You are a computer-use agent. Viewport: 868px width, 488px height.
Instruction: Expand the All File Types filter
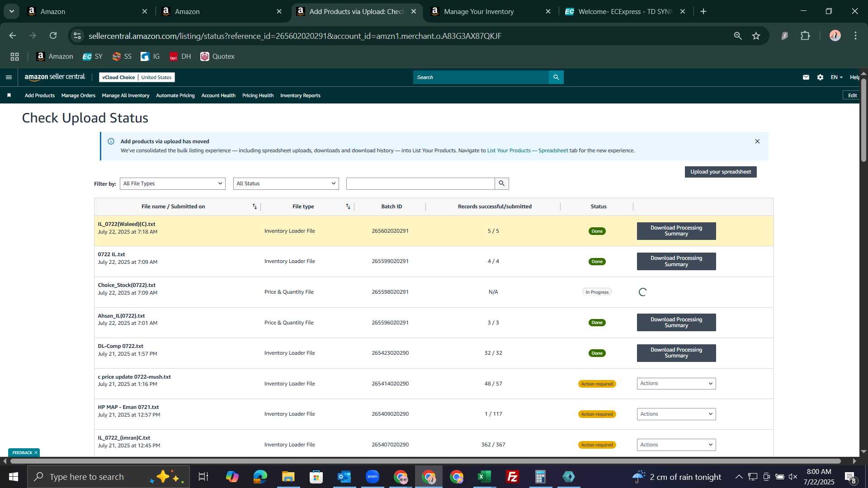pos(173,183)
